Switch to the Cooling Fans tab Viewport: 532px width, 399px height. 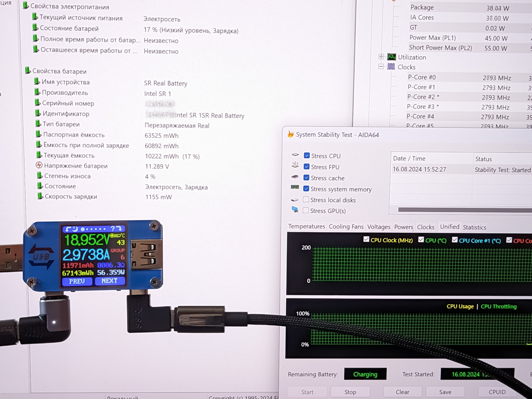click(x=346, y=226)
